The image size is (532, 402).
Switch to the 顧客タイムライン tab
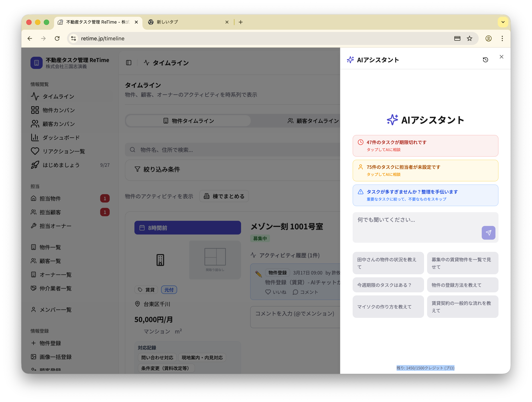tap(316, 121)
